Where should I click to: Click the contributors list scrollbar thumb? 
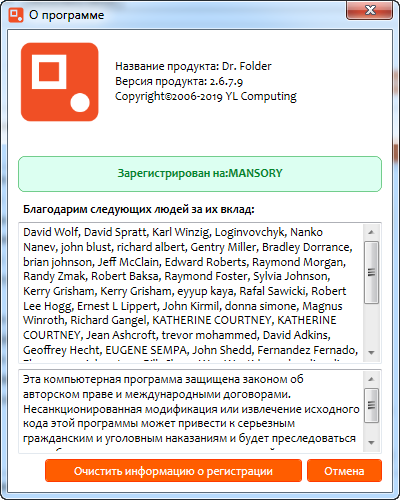(x=371, y=272)
